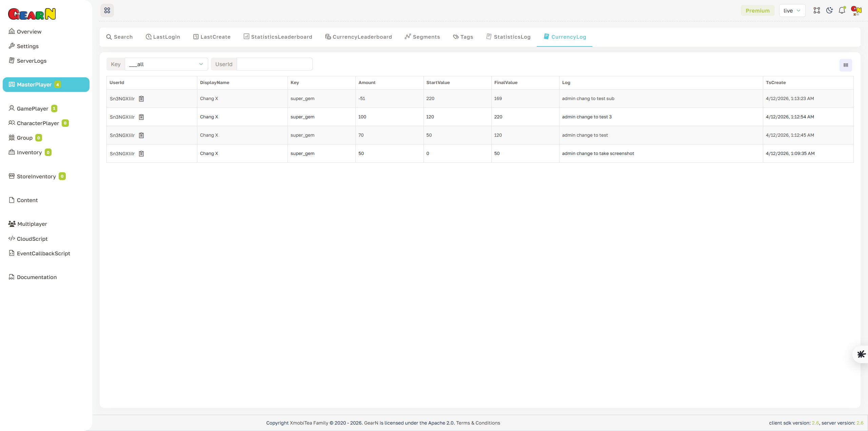Click the GearN logo
The image size is (868, 431).
[32, 14]
